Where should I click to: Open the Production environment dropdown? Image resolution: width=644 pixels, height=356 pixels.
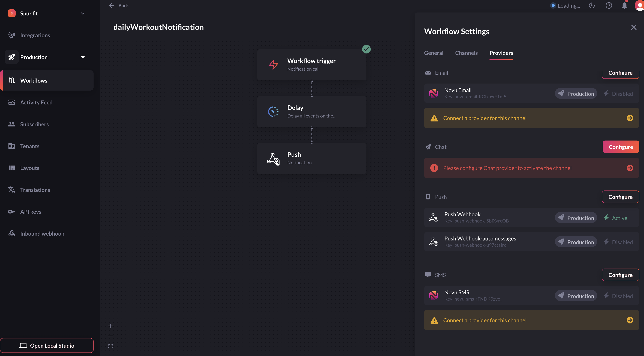pos(83,57)
